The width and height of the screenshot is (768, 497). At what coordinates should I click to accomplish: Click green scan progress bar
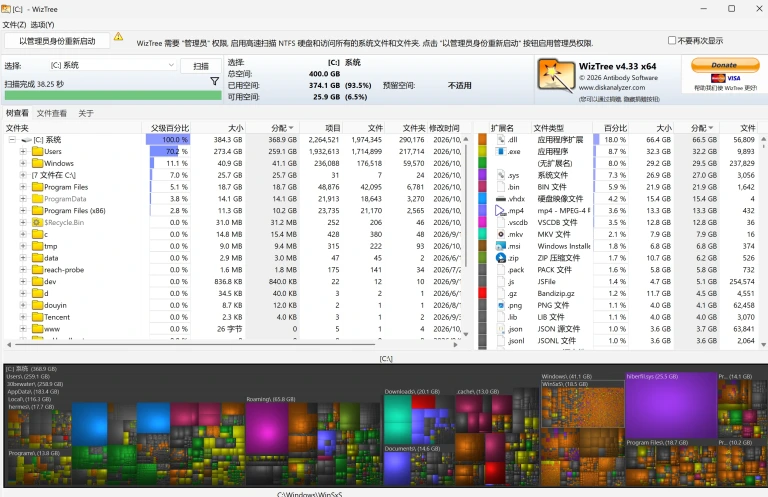point(113,95)
